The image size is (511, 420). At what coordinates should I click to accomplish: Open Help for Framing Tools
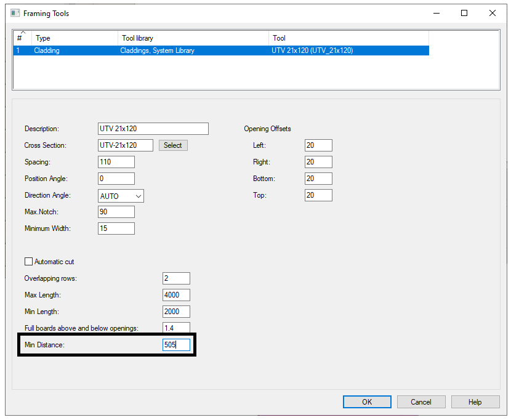pos(475,402)
